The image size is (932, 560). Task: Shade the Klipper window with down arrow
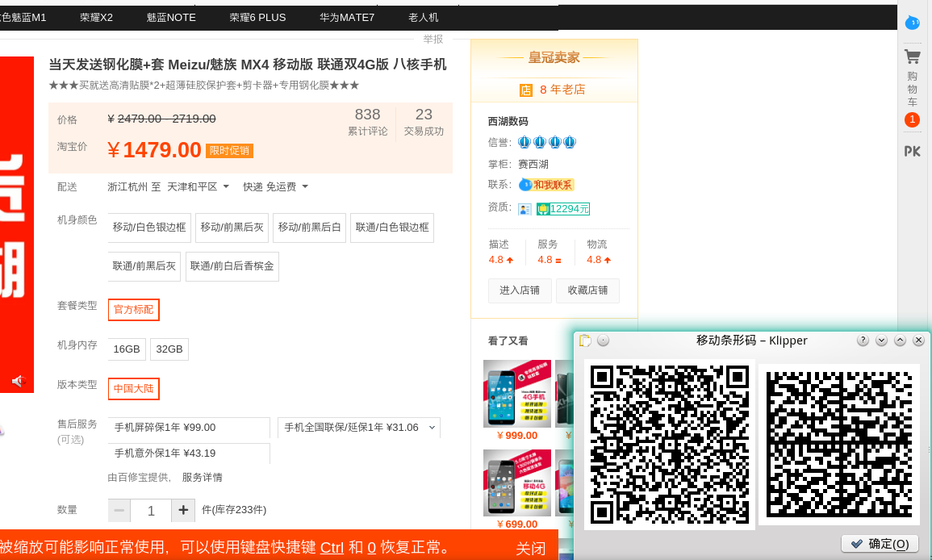tap(881, 340)
